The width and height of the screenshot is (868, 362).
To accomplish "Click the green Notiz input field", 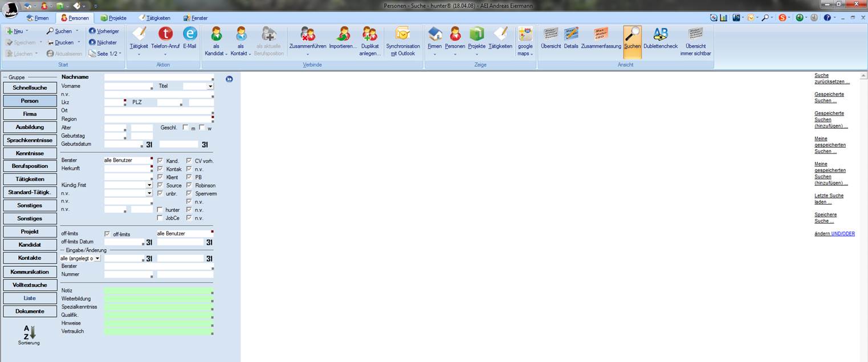I will click(157, 291).
